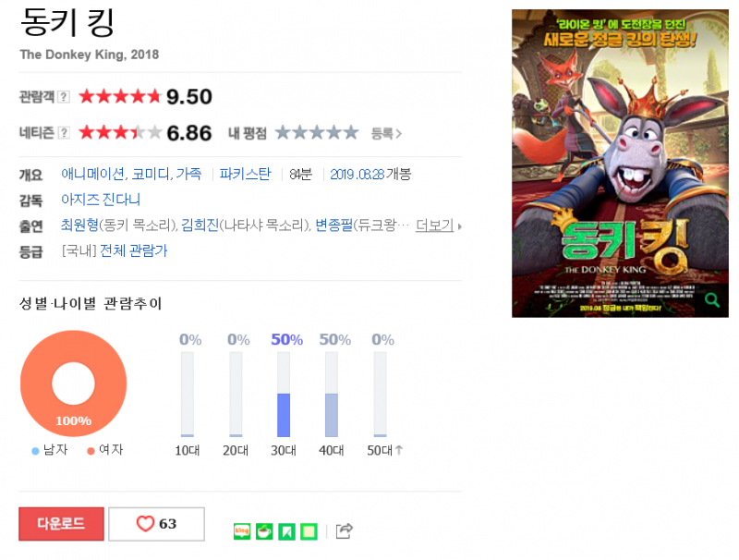Like the movie with the heart button

[x=156, y=524]
